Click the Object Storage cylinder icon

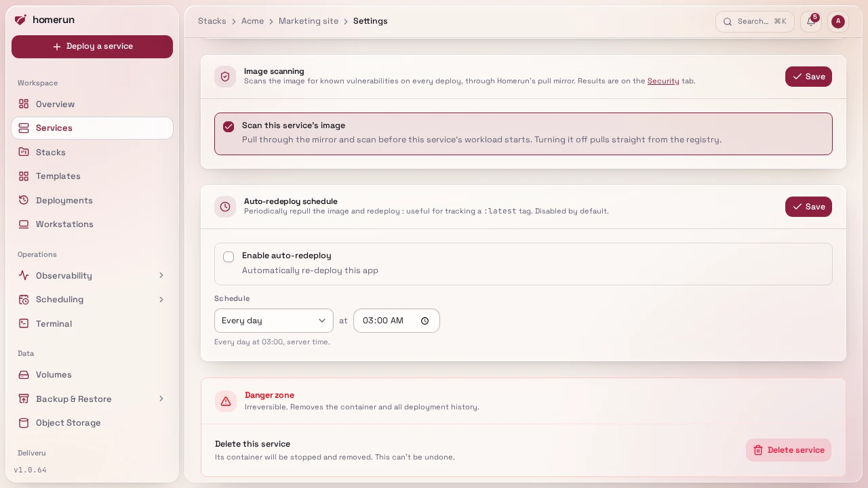24,423
